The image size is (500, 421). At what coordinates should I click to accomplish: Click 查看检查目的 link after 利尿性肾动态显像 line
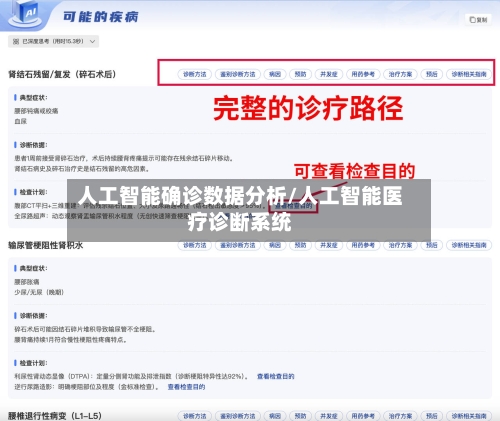276,376
